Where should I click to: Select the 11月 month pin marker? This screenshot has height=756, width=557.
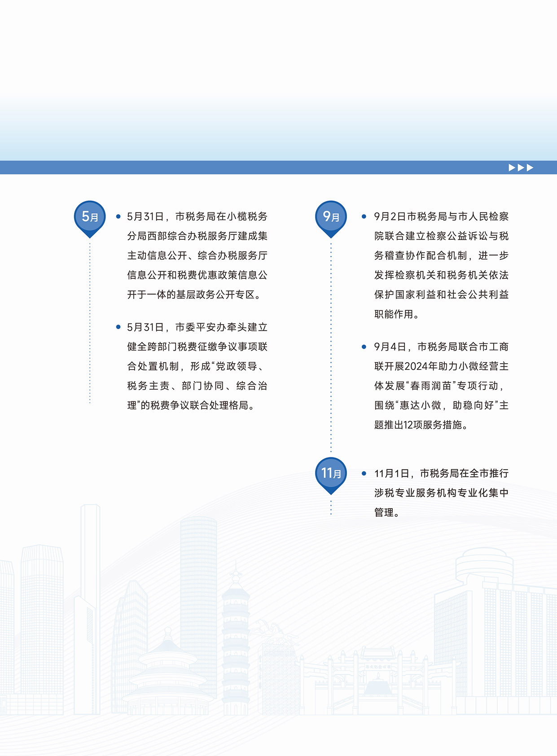pyautogui.click(x=331, y=474)
